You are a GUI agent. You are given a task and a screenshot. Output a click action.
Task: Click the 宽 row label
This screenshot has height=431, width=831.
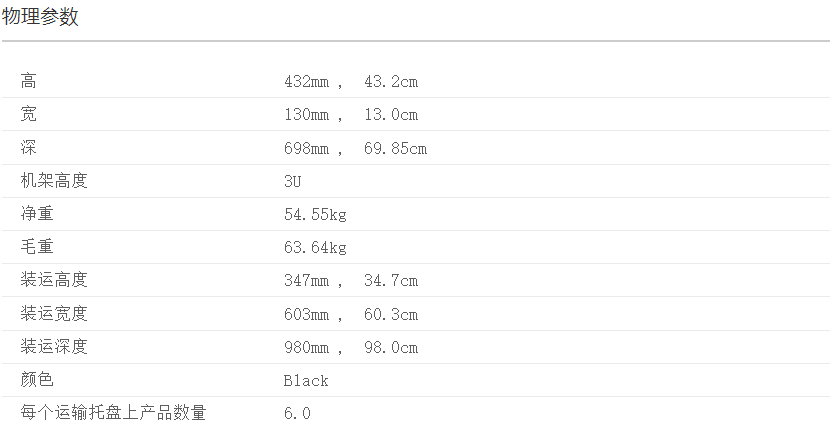click(x=29, y=115)
